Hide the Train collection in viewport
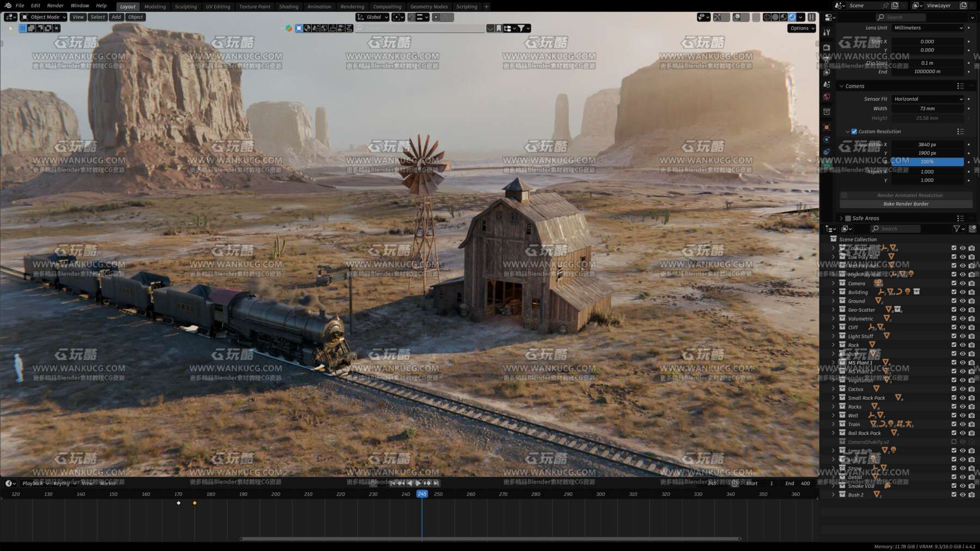 click(x=963, y=425)
